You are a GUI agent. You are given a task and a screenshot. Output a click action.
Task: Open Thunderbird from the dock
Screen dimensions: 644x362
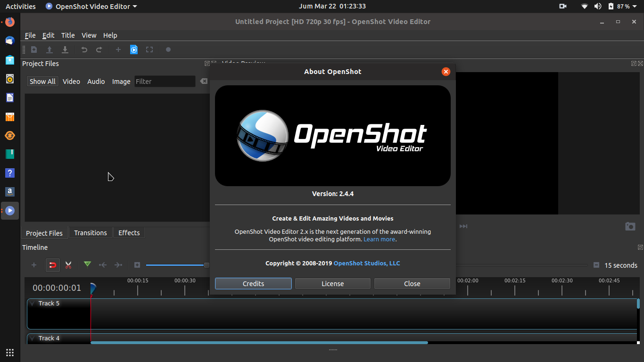pyautogui.click(x=10, y=41)
